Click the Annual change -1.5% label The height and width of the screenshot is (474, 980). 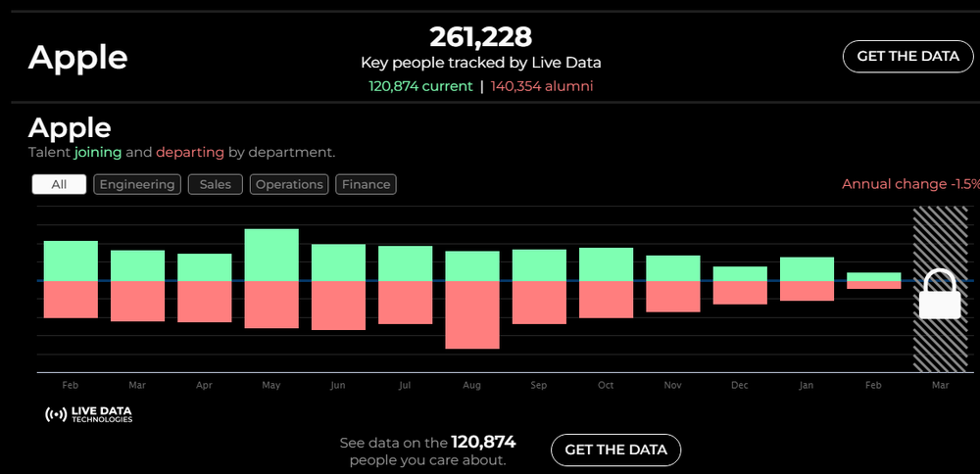910,184
